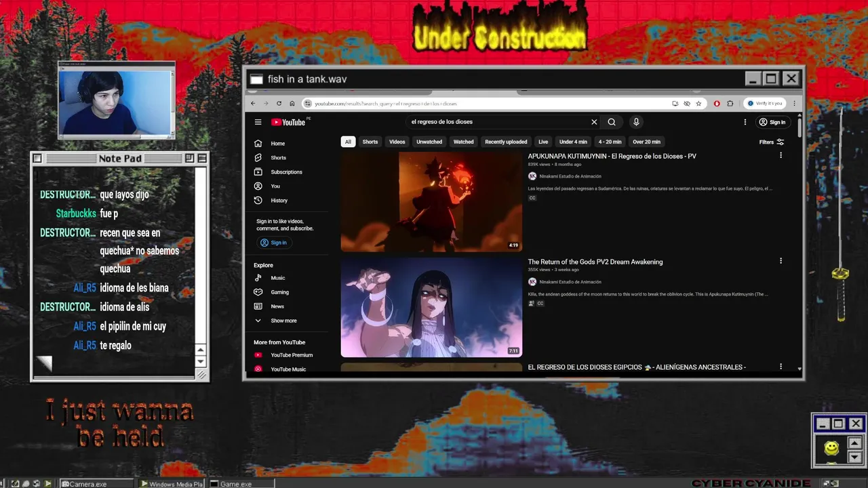868x488 pixels.
Task: Open Ninakami channel on first video
Action: pyautogui.click(x=570, y=176)
